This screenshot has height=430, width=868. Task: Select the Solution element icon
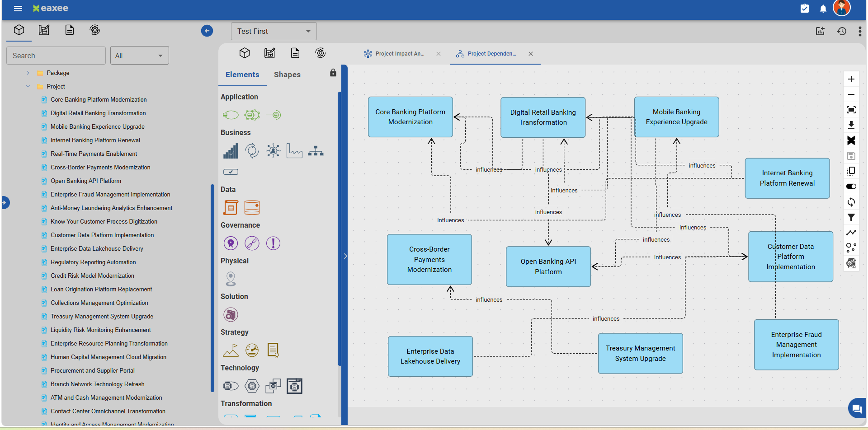(x=231, y=315)
